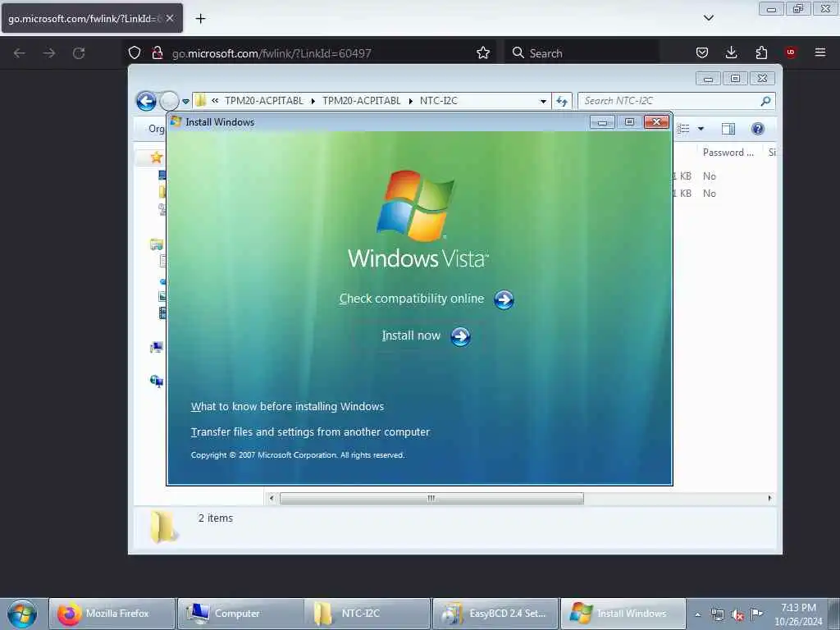Click the insecure lock icon in URL bar
The image size is (840, 630).
tap(157, 52)
